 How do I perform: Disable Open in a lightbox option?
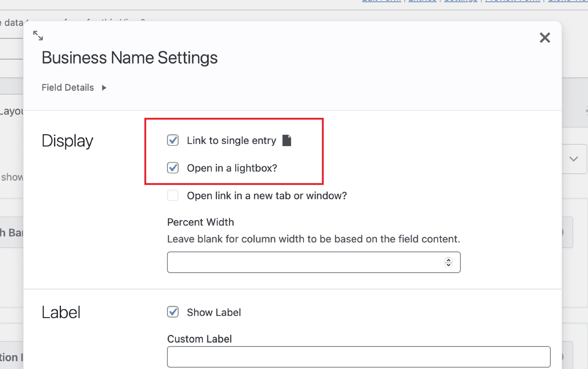[x=173, y=168]
